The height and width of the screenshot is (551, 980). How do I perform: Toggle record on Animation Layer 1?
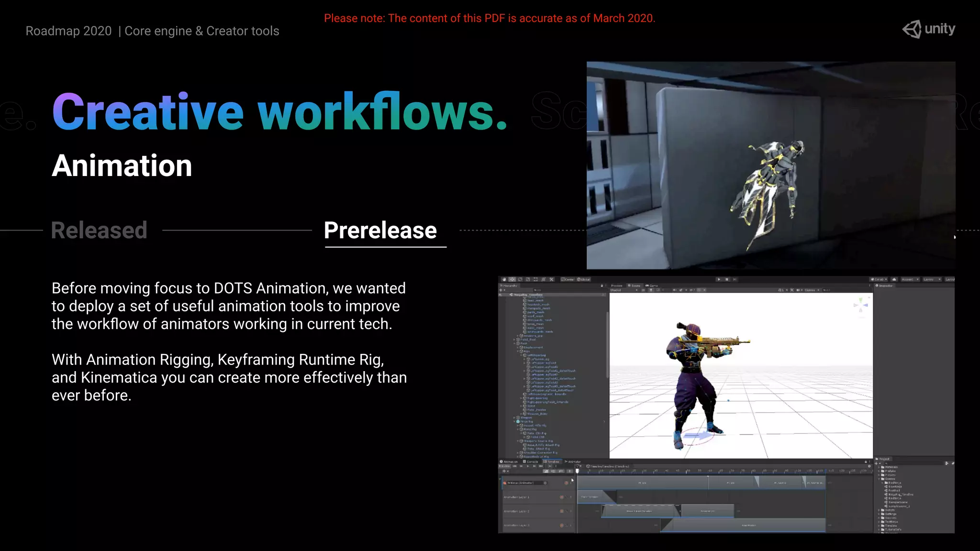(562, 497)
